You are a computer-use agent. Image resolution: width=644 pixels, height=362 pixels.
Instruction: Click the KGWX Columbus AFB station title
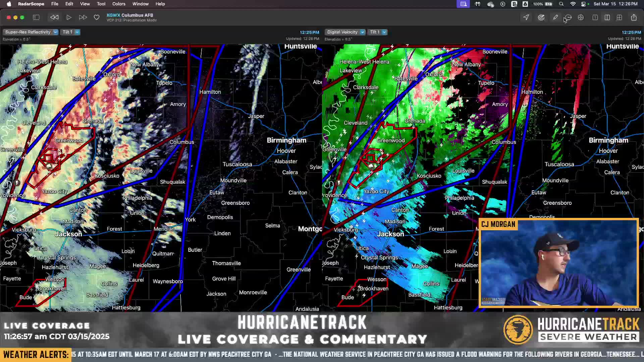[x=130, y=15]
